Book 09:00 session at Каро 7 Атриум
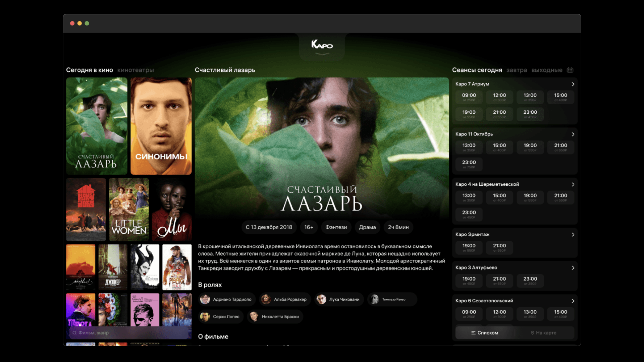Viewport: 644px width, 362px height. pyautogui.click(x=469, y=97)
